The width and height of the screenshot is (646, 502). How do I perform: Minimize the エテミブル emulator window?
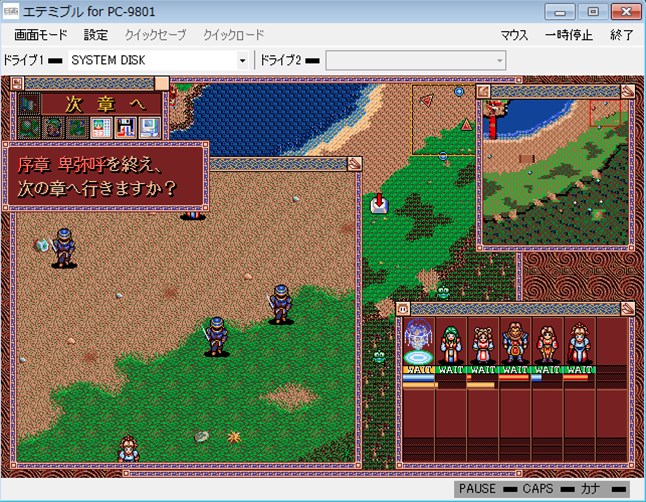tap(560, 12)
